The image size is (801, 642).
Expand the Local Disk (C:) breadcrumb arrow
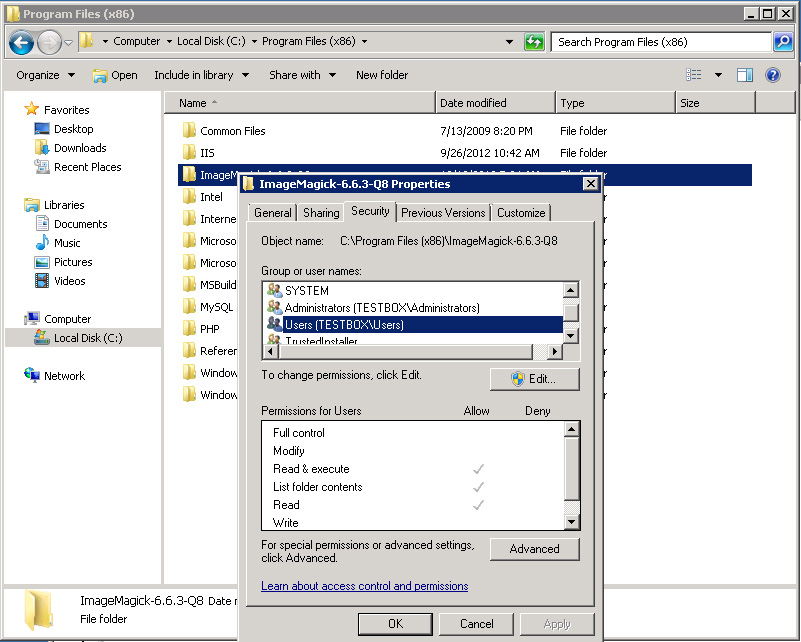tap(254, 41)
